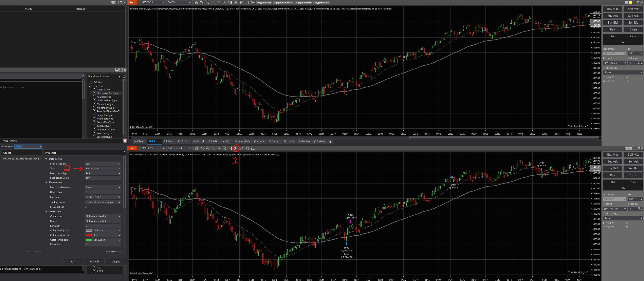The image size is (644, 281).
Task: Open Properties list icon in bottom chart toolbar
Action: [253, 148]
